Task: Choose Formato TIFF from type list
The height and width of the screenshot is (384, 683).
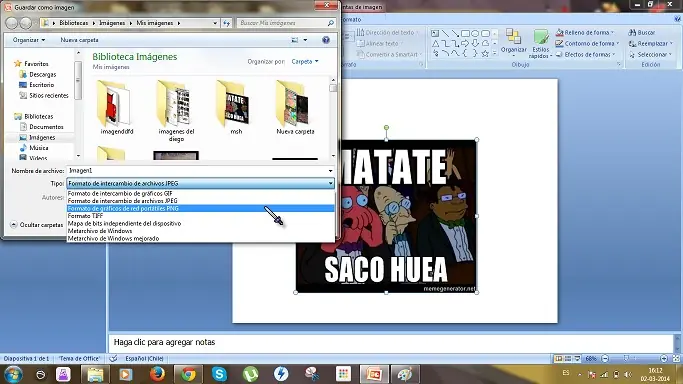Action: click(x=200, y=216)
